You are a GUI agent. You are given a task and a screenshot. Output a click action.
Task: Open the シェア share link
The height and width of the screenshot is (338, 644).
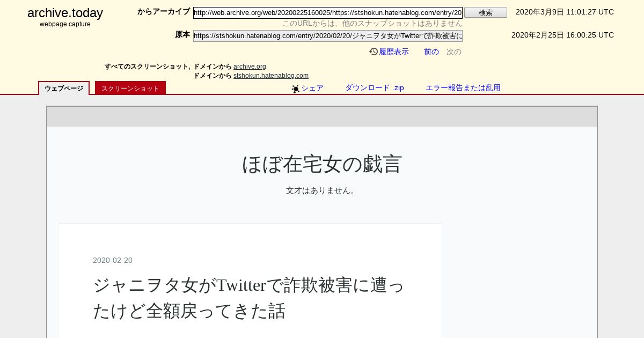(x=312, y=88)
